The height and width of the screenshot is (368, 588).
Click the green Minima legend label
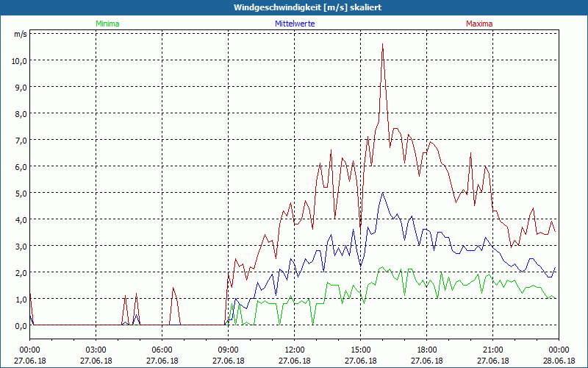pyautogui.click(x=107, y=24)
